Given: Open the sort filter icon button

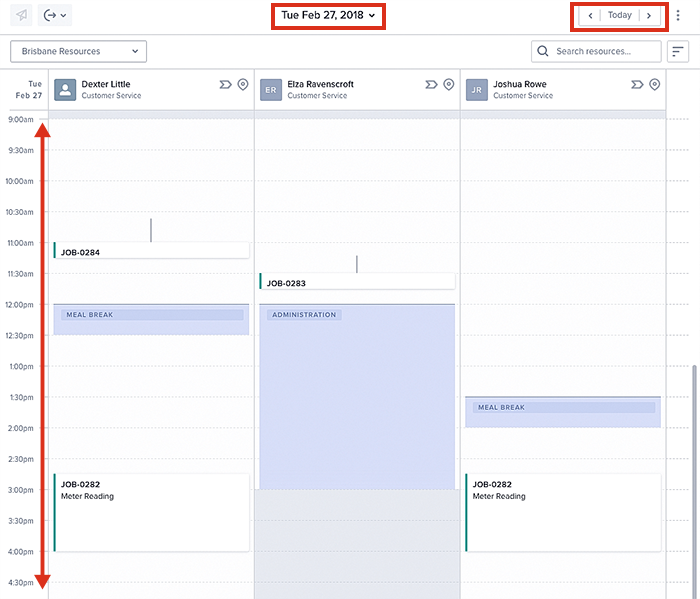Looking at the screenshot, I should click(x=678, y=51).
